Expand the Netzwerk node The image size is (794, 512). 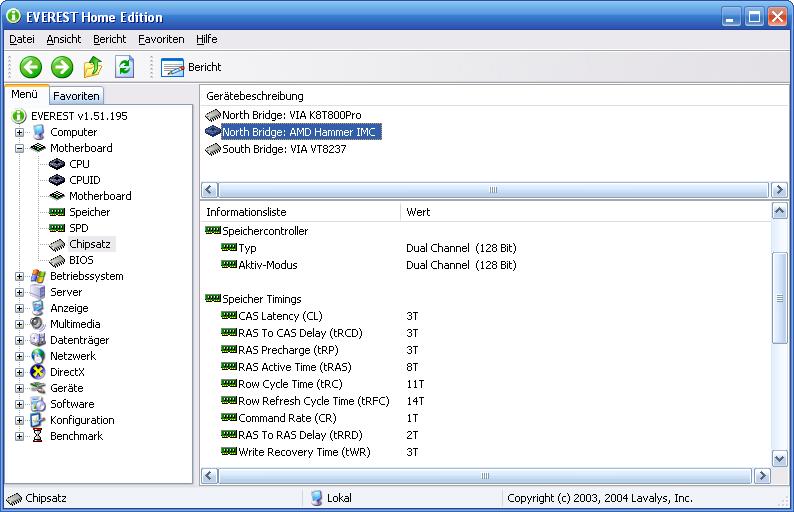click(x=19, y=357)
